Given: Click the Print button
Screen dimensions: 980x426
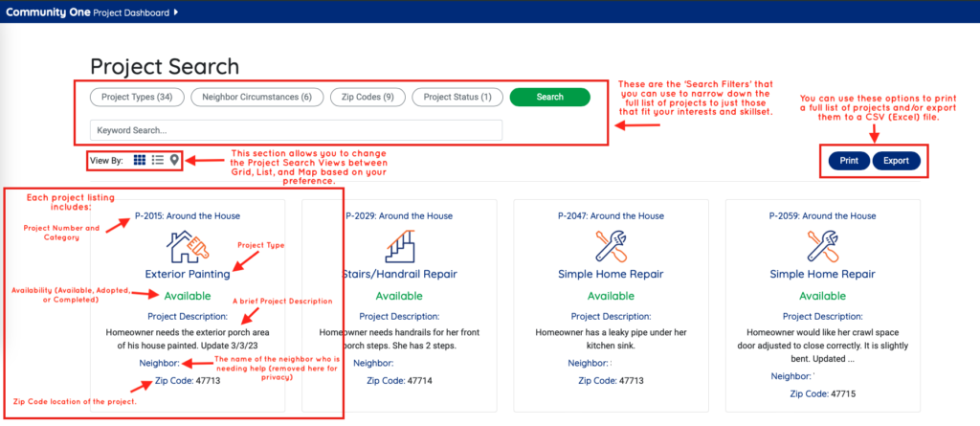Looking at the screenshot, I should pyautogui.click(x=848, y=161).
